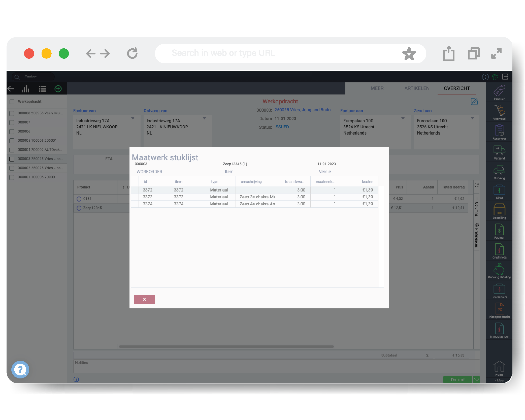Check the box for workorder 000008
Image resolution: width=525 pixels, height=420 pixels.
12,113
